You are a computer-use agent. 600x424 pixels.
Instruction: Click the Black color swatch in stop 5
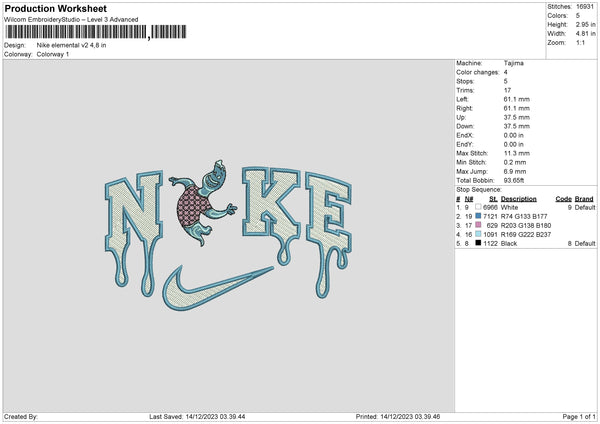click(478, 243)
